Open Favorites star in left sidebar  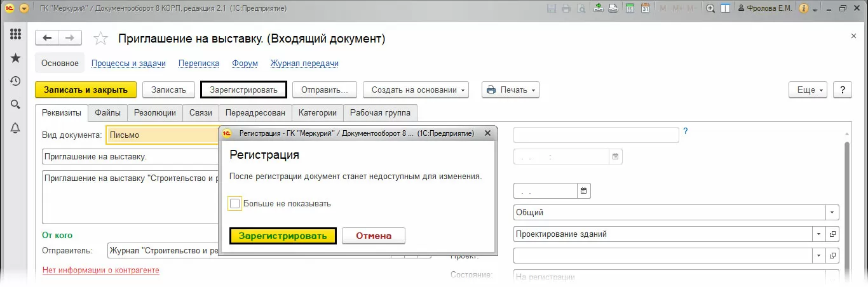coord(16,58)
